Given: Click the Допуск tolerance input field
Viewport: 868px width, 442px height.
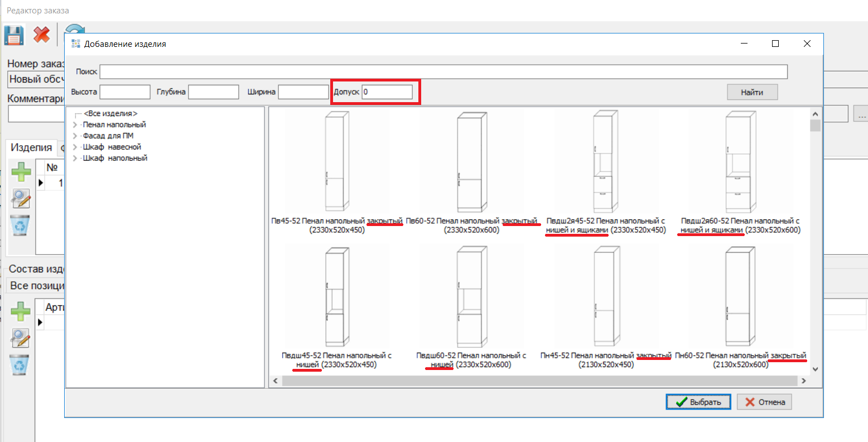Looking at the screenshot, I should coord(387,92).
